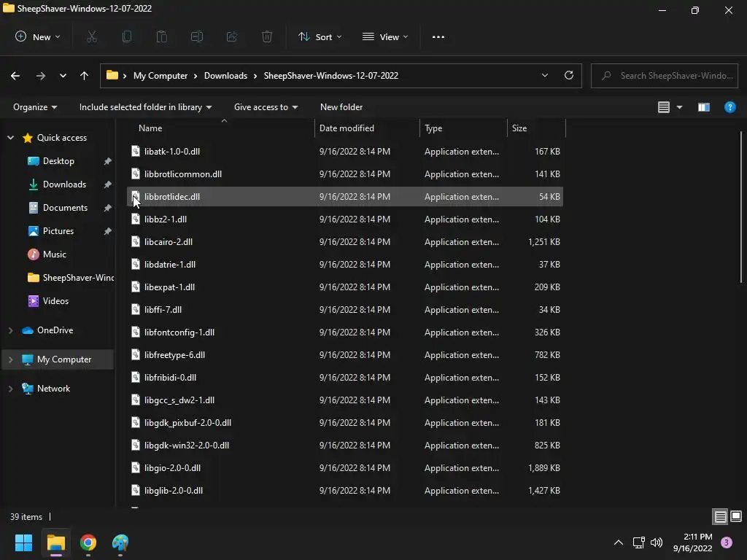The image size is (747, 560).
Task: Expand the Network tree node
Action: coord(10,389)
